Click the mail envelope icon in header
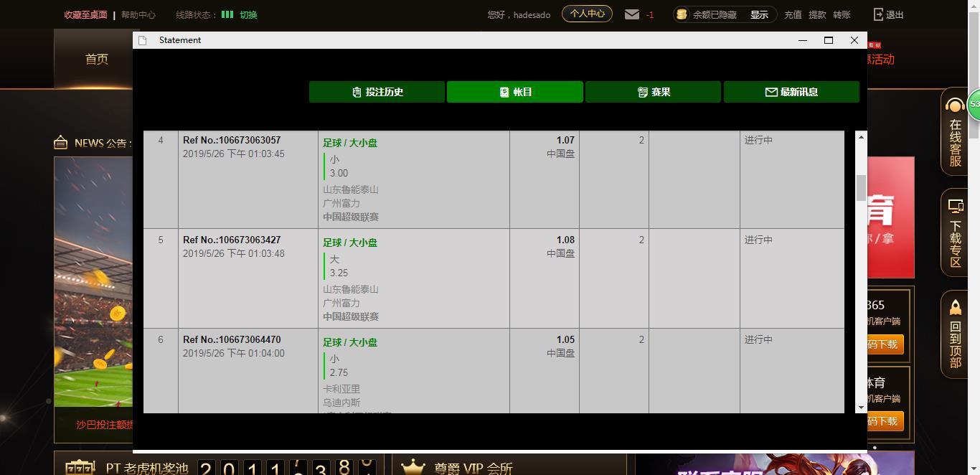Image resolution: width=980 pixels, height=475 pixels. pos(632,14)
